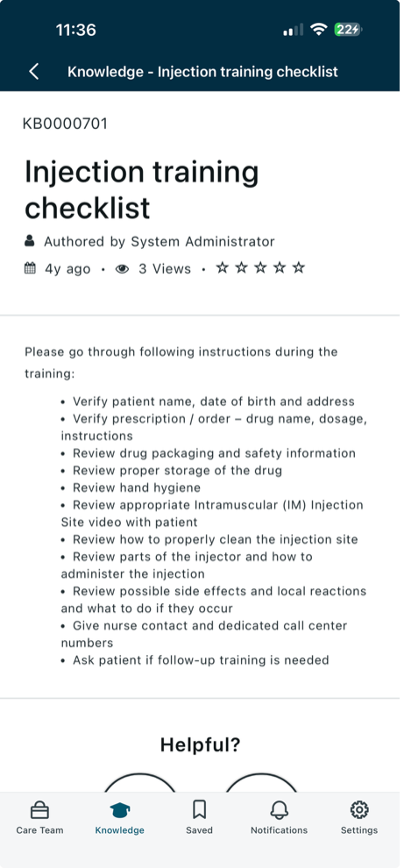
Task: Rate the article three stars
Action: click(260, 268)
